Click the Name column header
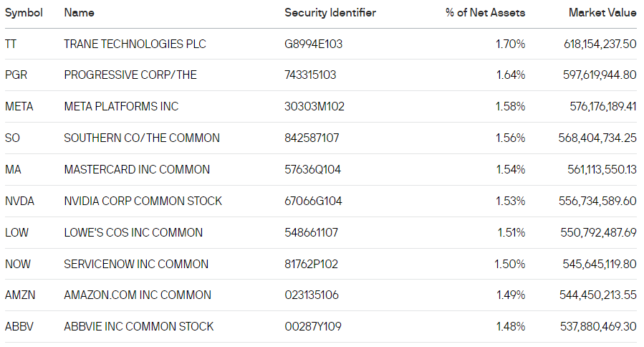Image resolution: width=644 pixels, height=347 pixels. (x=79, y=13)
